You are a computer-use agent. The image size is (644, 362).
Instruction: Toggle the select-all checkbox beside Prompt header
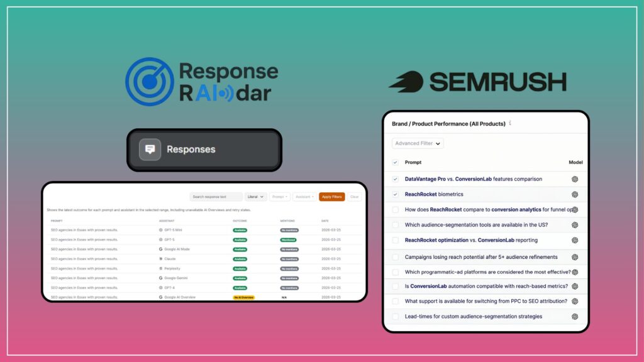[395, 162]
